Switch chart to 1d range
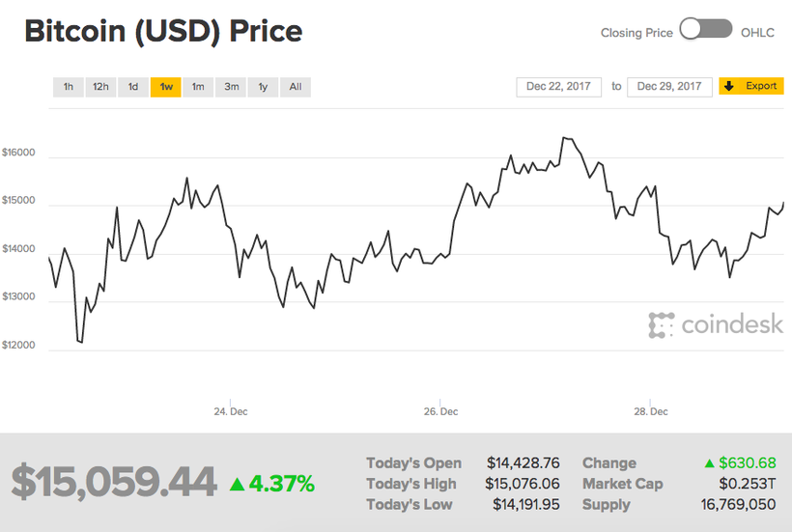 [133, 87]
